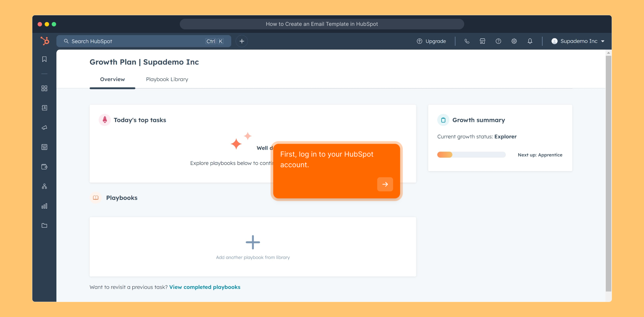Open the Workspaces grid icon in sidebar
644x317 pixels.
click(x=44, y=88)
